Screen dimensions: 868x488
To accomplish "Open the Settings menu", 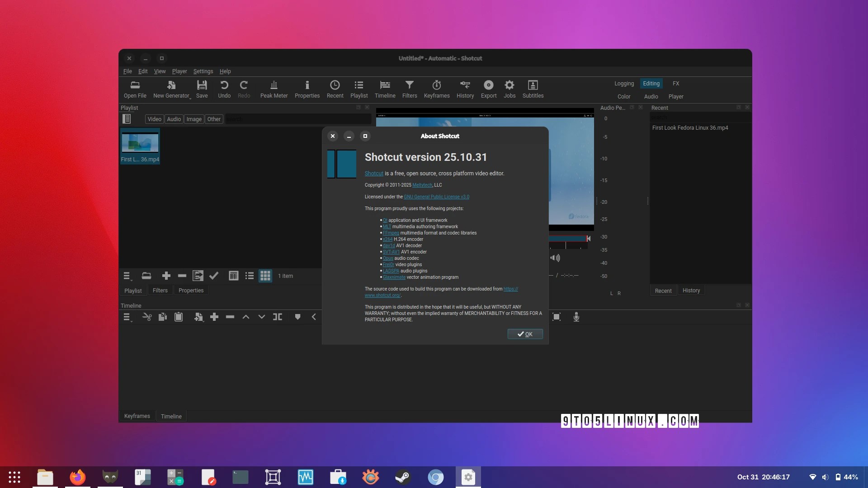I will [x=203, y=71].
